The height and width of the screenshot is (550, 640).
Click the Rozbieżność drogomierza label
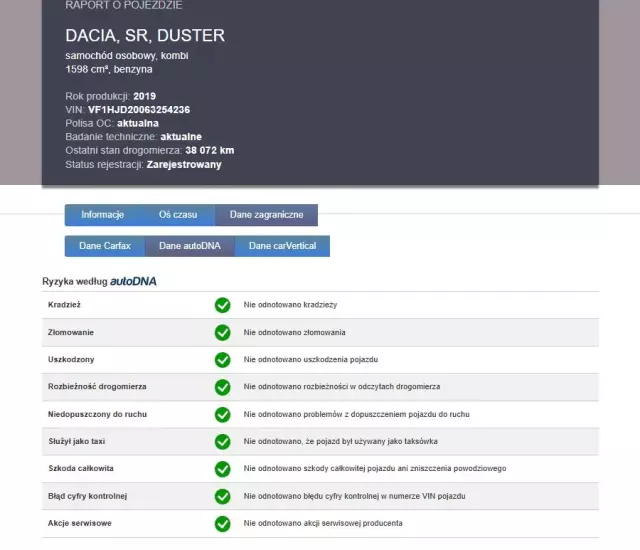click(97, 386)
